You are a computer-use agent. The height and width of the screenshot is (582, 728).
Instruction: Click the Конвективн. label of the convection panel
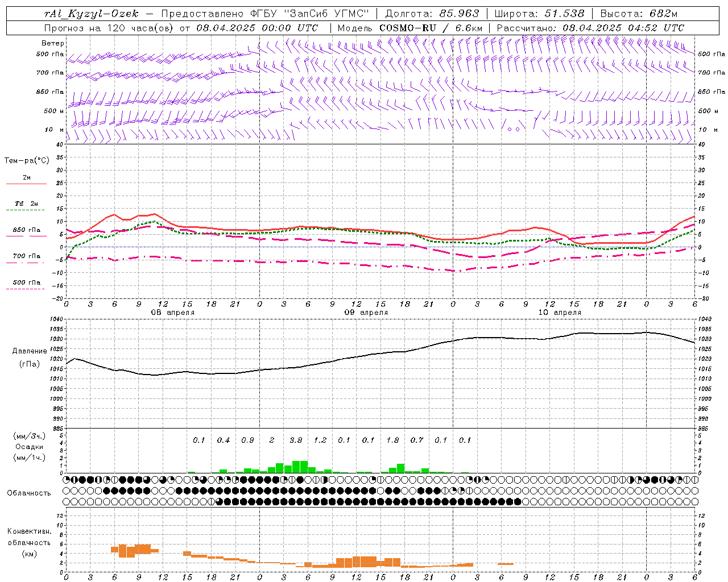coord(29,531)
